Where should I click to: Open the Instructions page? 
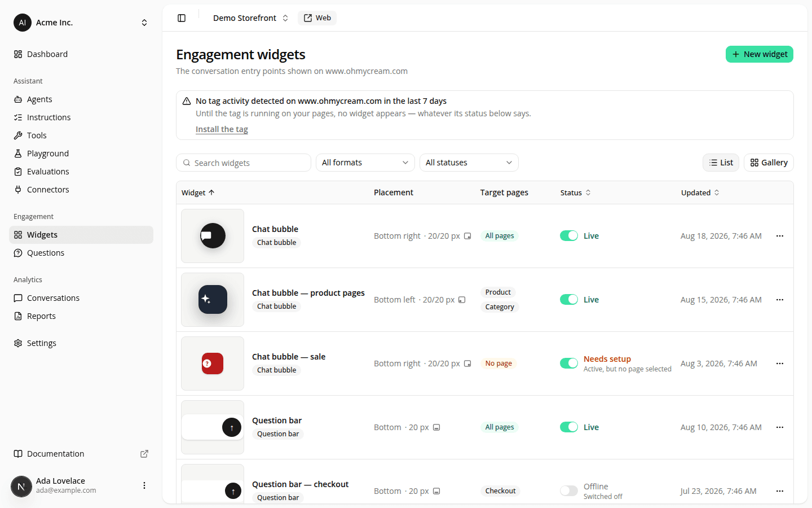81,117
